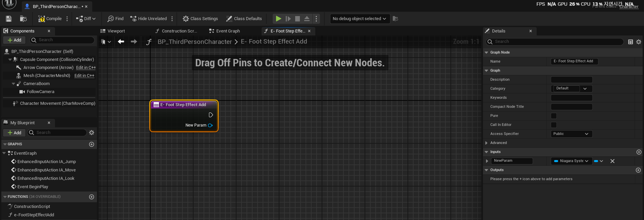The width and height of the screenshot is (644, 220).
Task: Open graph bookmarks dropdown
Action: click(x=106, y=42)
